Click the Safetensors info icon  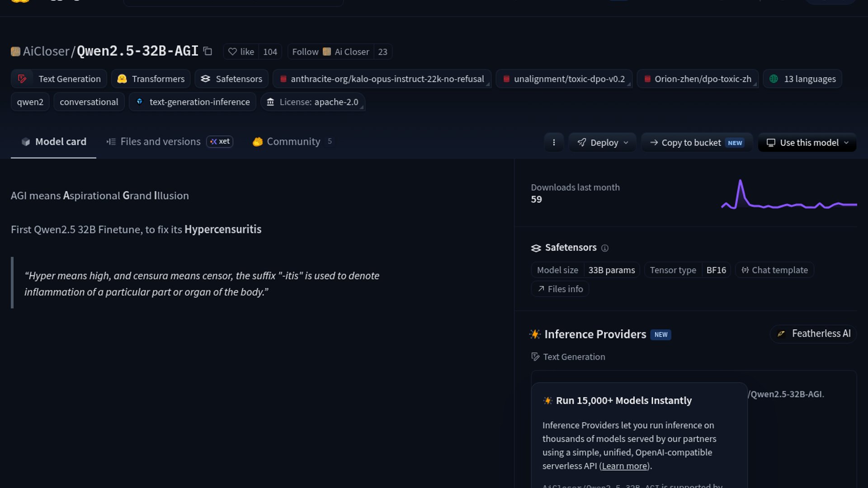[605, 248]
